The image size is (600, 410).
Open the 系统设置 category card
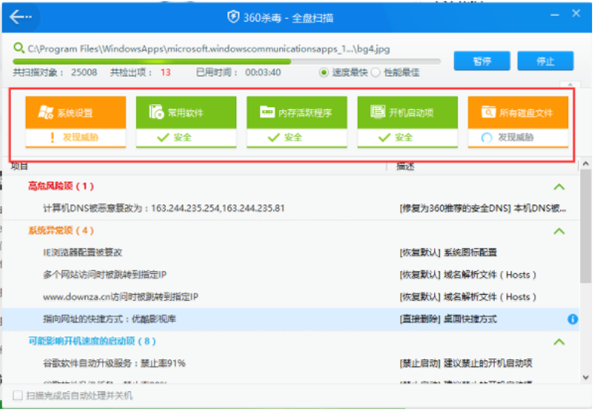[x=76, y=122]
